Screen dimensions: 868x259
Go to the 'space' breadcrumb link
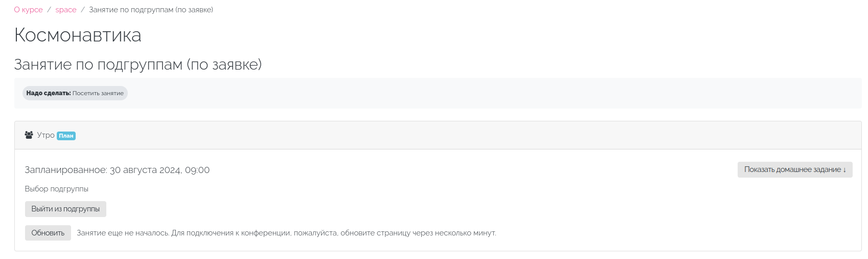(66, 10)
